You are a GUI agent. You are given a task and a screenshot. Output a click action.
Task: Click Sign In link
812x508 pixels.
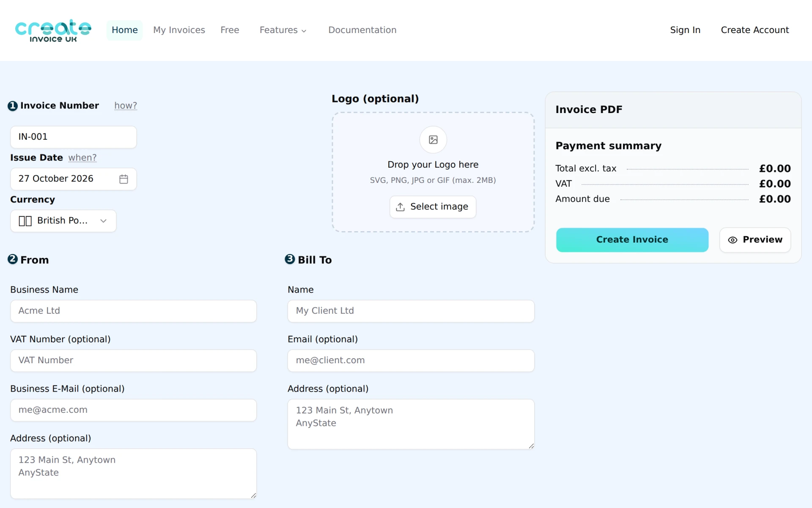tap(685, 30)
